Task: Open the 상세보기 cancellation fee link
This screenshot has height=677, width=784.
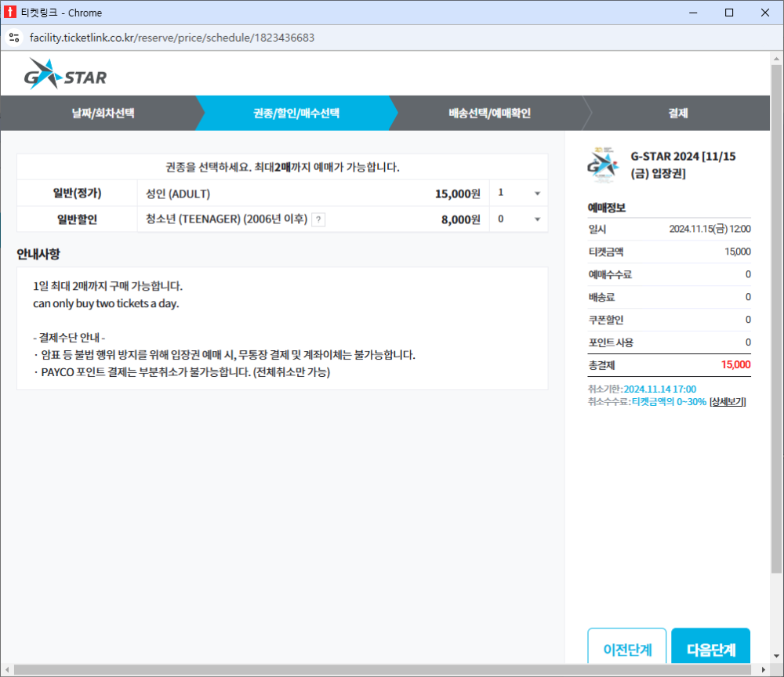Action: [728, 402]
